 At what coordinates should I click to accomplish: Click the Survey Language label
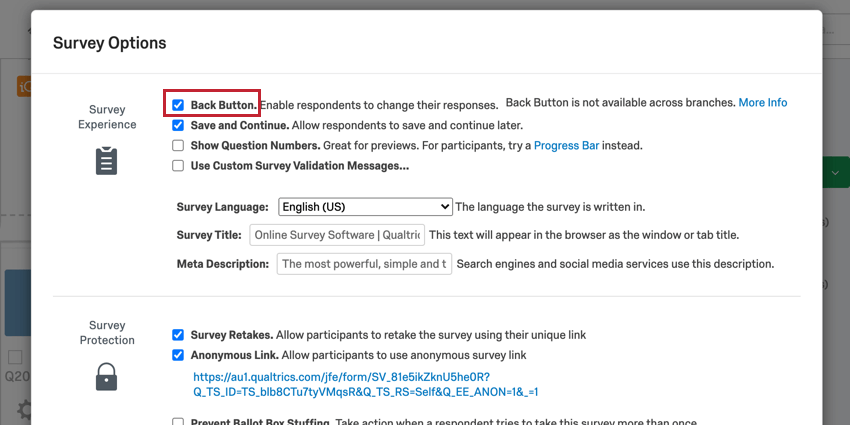coord(223,207)
